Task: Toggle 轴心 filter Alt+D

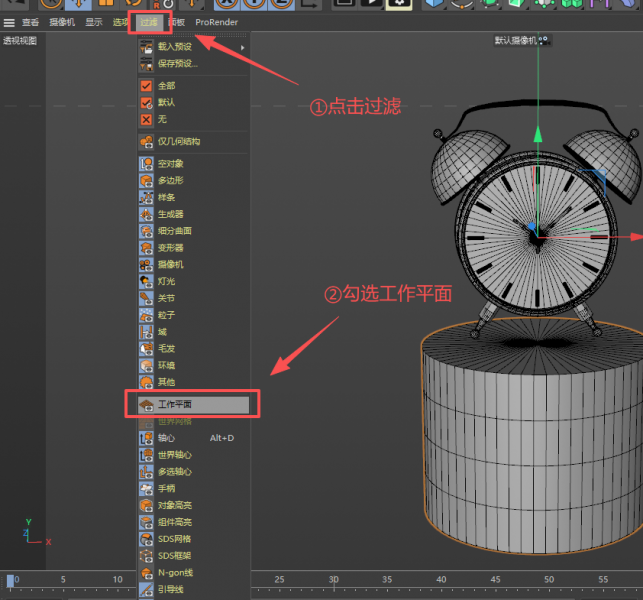Action: pyautogui.click(x=193, y=438)
